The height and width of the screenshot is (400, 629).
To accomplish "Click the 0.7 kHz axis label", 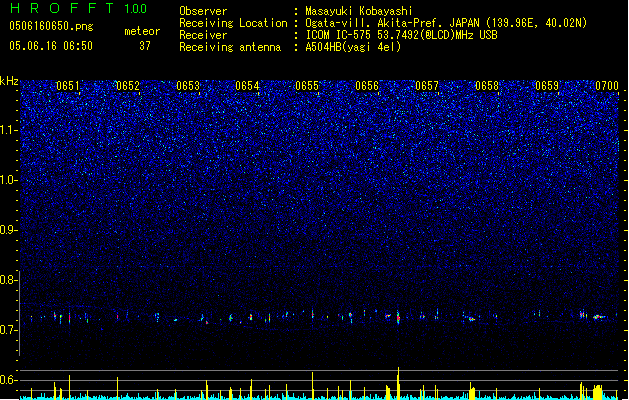I will [x=8, y=330].
